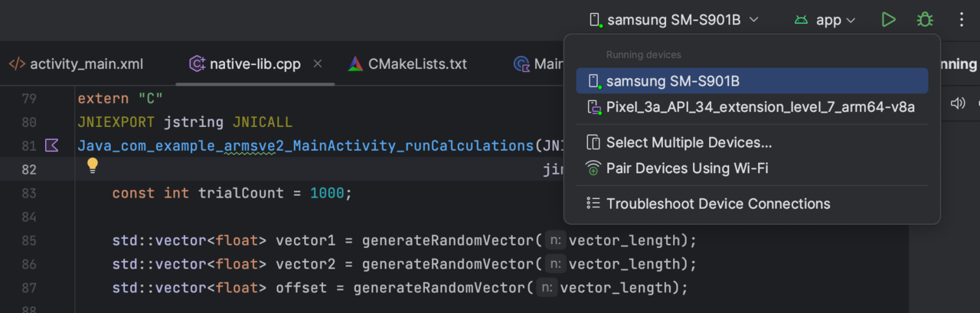Run the app with the green play button
Screen dimensions: 980x313
(x=888, y=20)
